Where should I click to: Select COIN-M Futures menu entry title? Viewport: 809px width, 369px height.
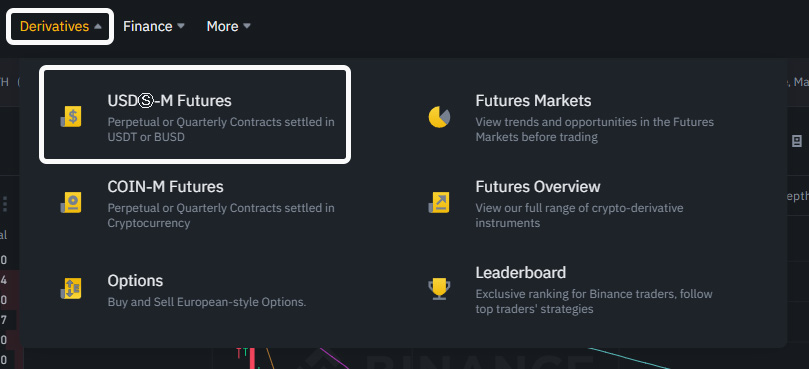click(165, 186)
